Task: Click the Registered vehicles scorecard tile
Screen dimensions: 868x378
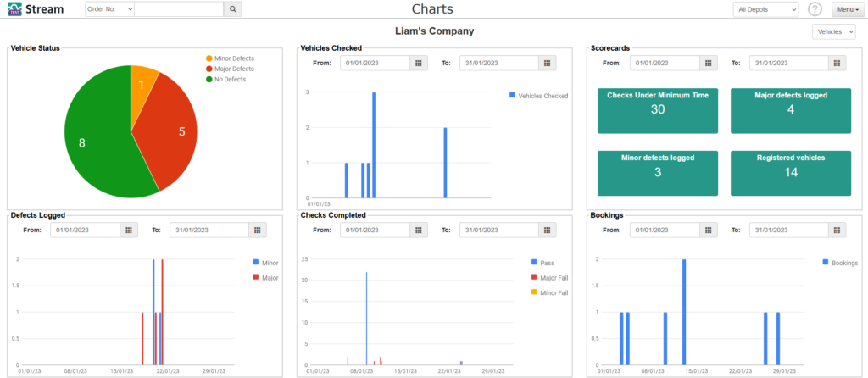Action: 791,173
